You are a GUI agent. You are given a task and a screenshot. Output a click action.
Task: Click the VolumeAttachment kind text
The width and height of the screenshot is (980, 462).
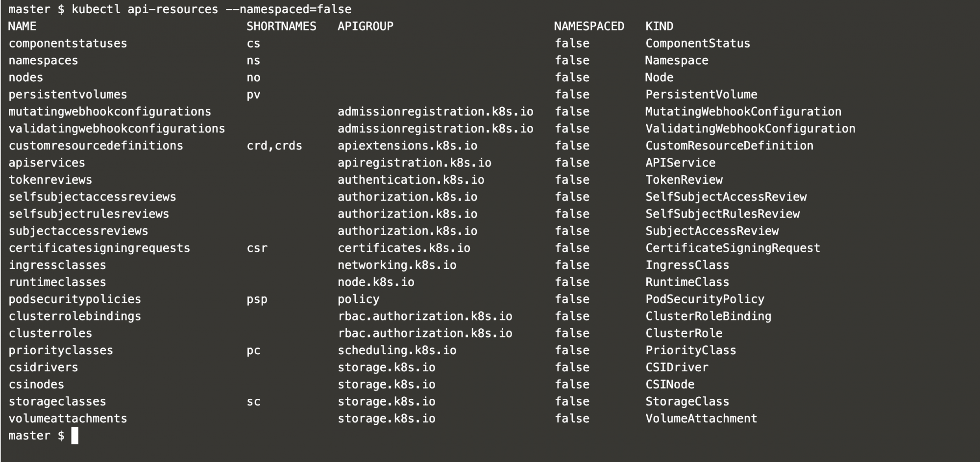(701, 419)
